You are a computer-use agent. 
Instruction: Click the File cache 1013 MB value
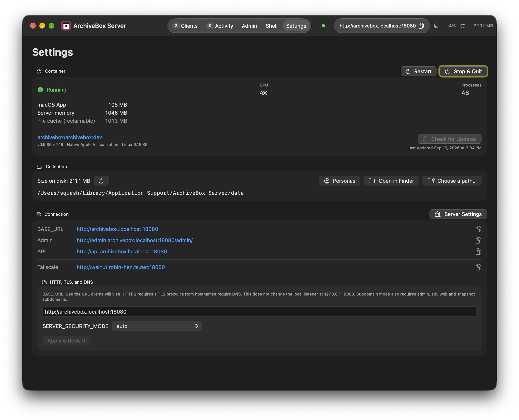pyautogui.click(x=116, y=121)
